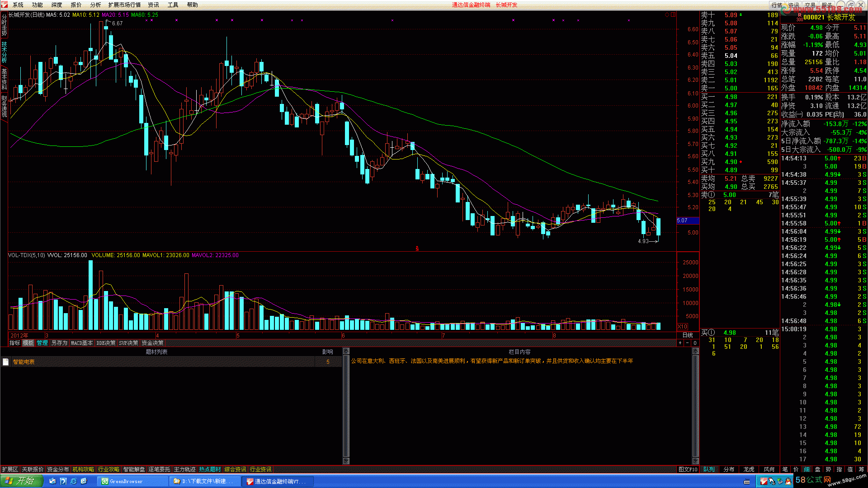The height and width of the screenshot is (488, 868).
Task: Open the 报价 menu
Action: tap(76, 5)
